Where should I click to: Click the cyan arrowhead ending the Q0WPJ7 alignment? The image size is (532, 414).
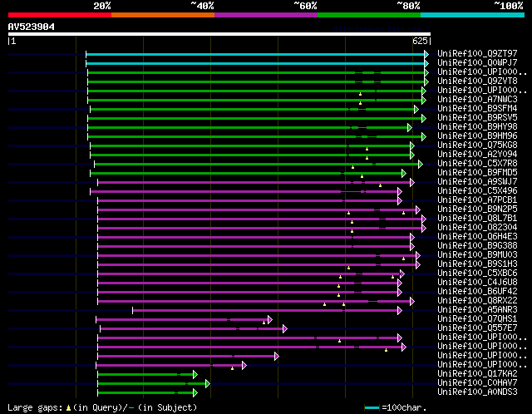pyautogui.click(x=426, y=63)
